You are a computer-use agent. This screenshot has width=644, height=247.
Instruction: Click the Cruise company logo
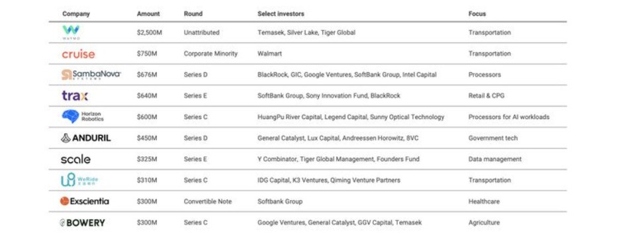tap(78, 54)
